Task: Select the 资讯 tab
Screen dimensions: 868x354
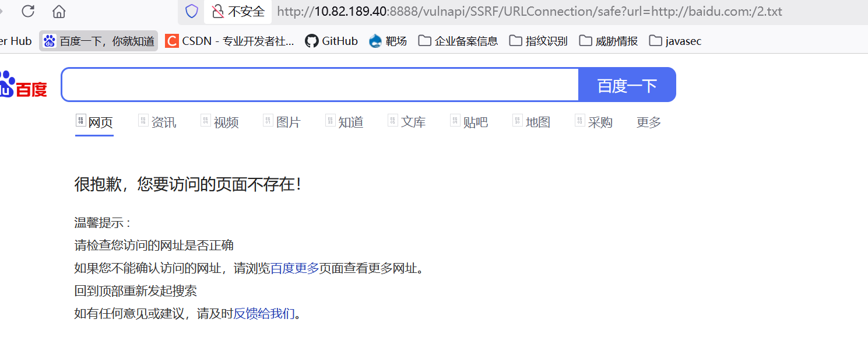Action: (x=157, y=122)
